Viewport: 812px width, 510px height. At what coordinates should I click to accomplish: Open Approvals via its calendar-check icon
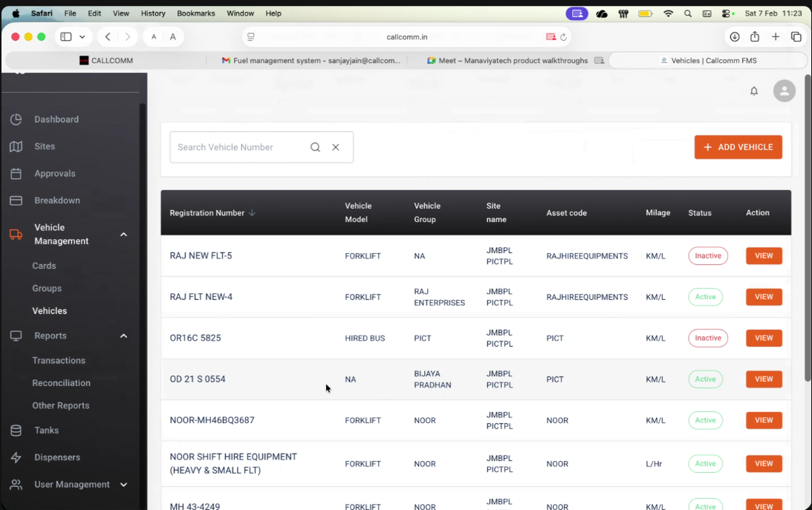click(x=16, y=173)
